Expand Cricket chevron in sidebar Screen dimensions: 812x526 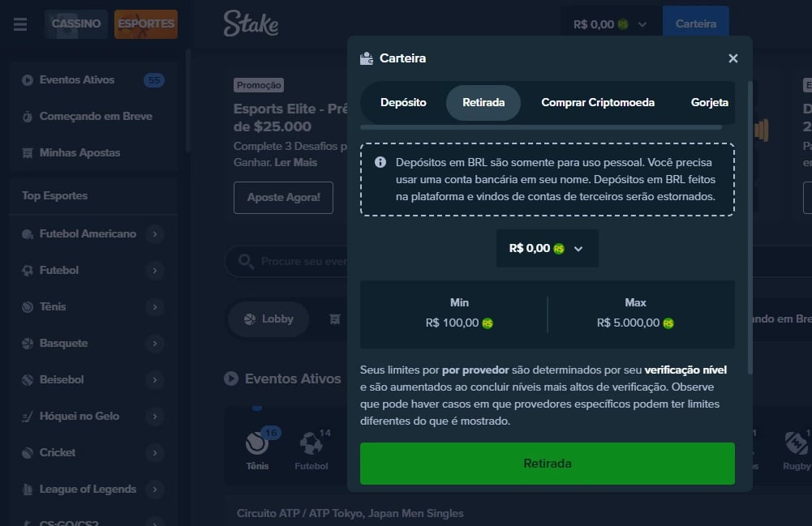[154, 452]
